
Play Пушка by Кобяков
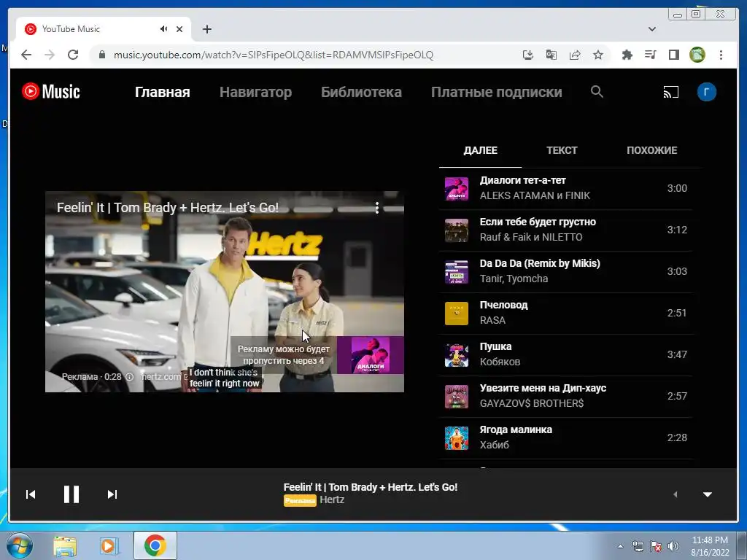[x=565, y=355]
